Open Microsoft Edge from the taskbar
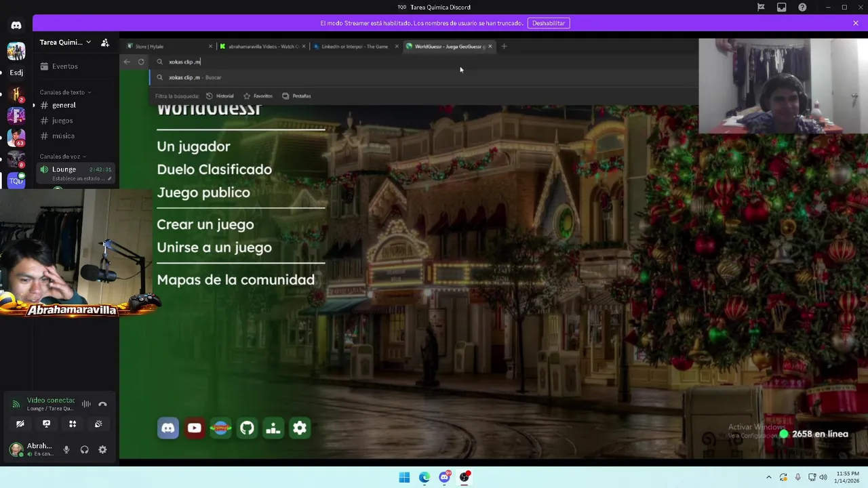 coord(425,477)
